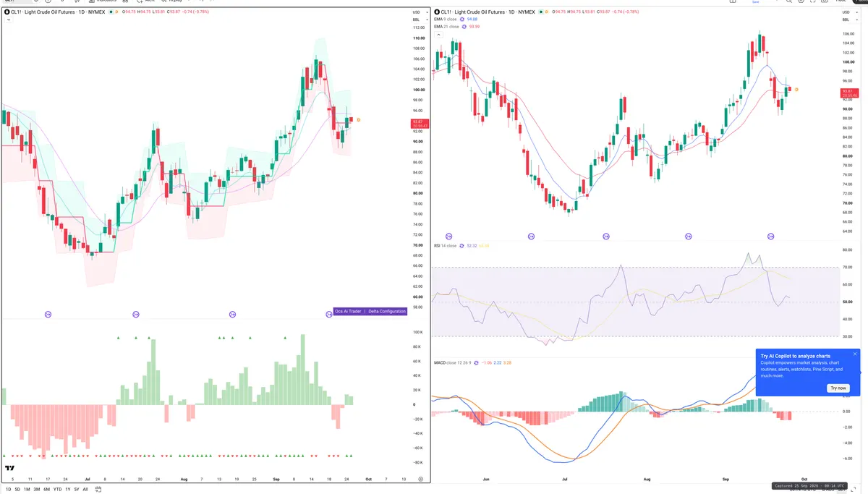Image resolution: width=868 pixels, height=494 pixels.
Task: Click the Save link in the top toolbar
Action: 756,2
